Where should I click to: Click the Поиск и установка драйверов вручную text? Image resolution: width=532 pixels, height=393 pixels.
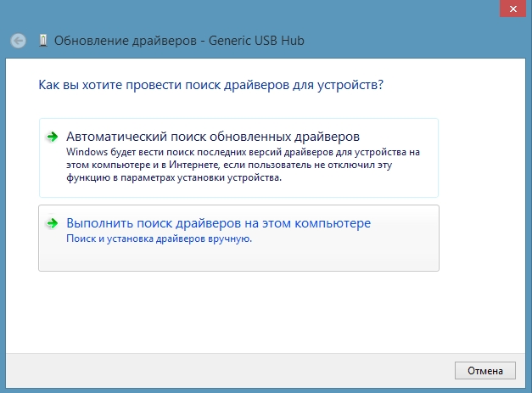159,239
